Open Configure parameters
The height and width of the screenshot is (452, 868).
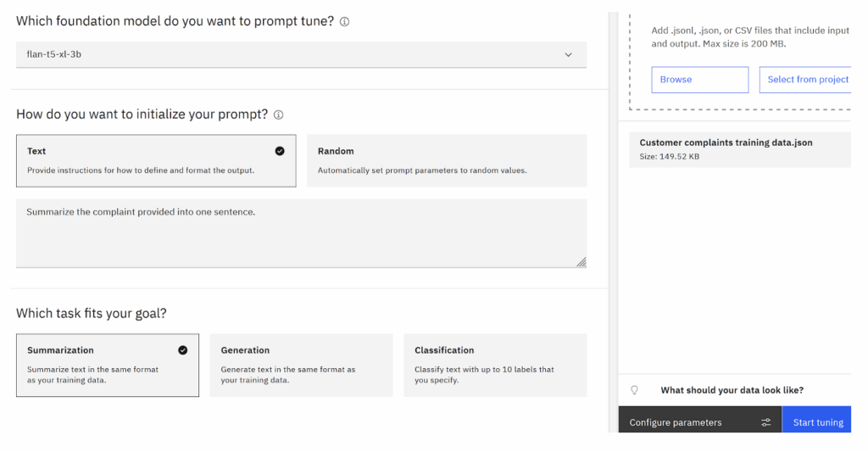coord(699,419)
